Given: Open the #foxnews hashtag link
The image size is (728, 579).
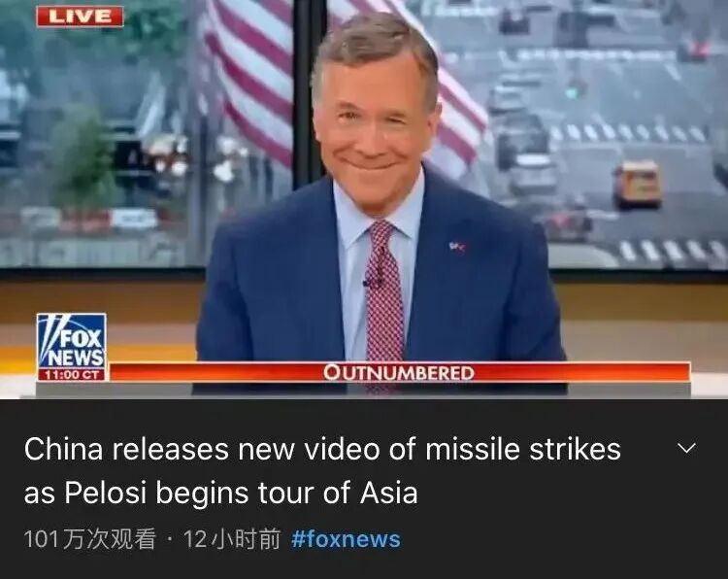Looking at the screenshot, I should [346, 539].
